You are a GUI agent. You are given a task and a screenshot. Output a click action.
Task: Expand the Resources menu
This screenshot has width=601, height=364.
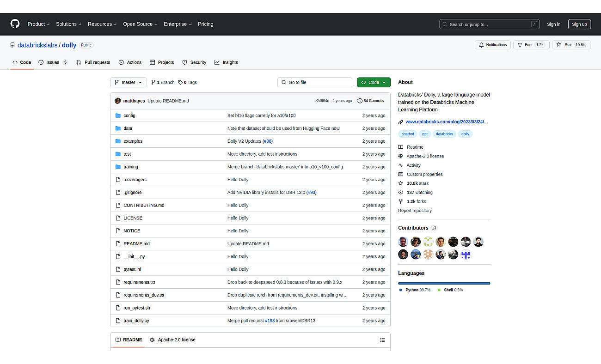[x=102, y=24]
